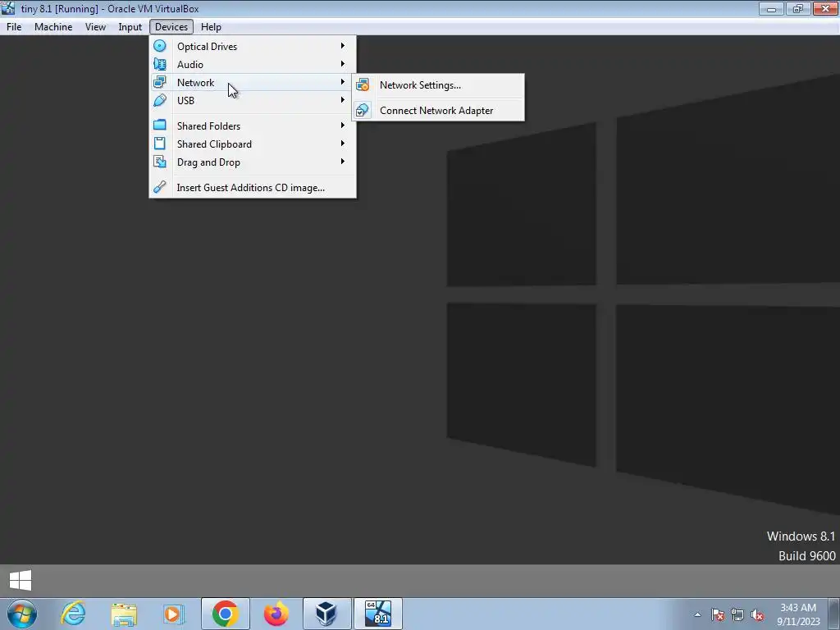
Task: Open the File menu
Action: pos(14,27)
